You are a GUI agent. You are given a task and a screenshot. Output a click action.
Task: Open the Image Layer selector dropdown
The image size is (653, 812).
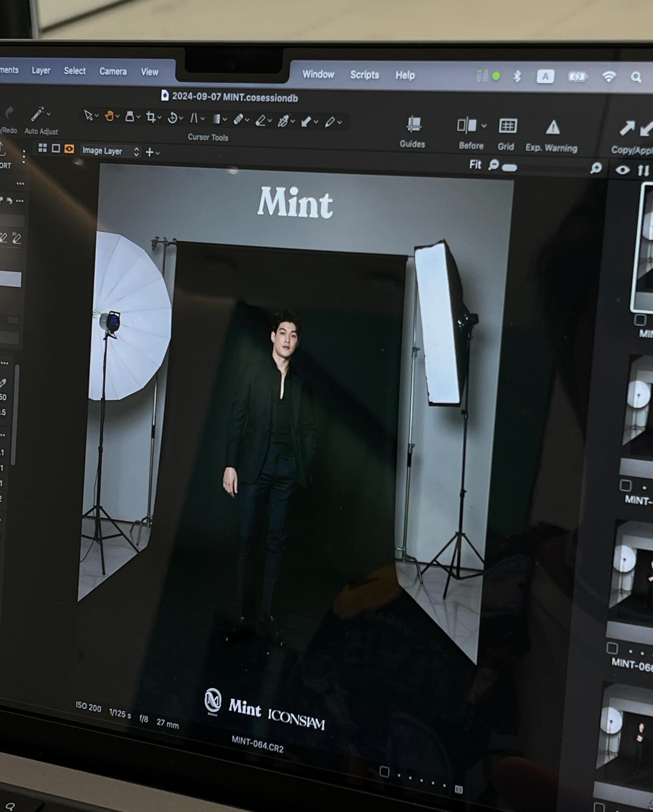click(x=111, y=151)
